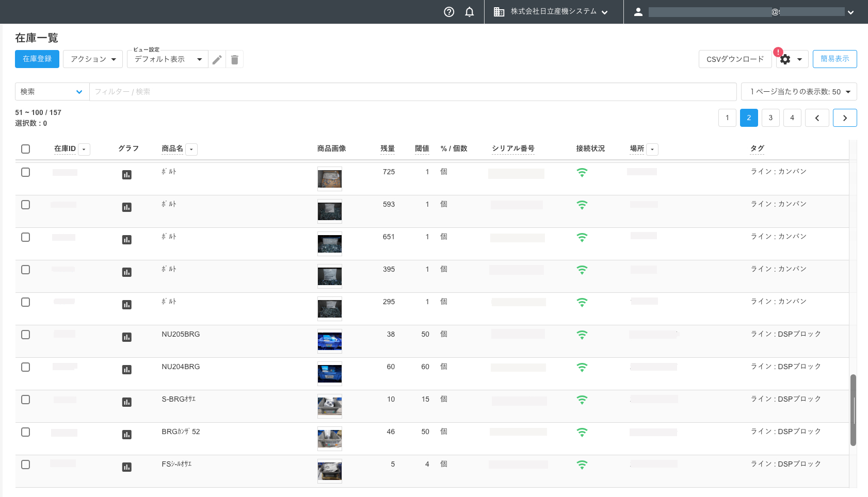Open graph icon for 295 quantity row

pyautogui.click(x=126, y=305)
